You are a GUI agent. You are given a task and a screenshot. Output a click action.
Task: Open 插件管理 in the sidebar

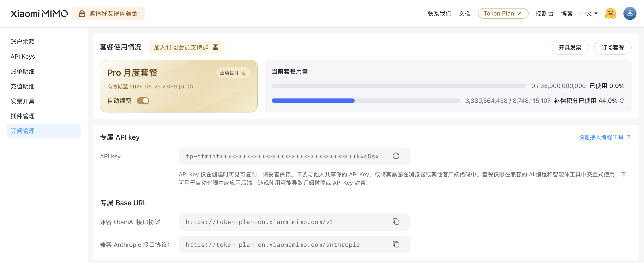(x=44, y=116)
